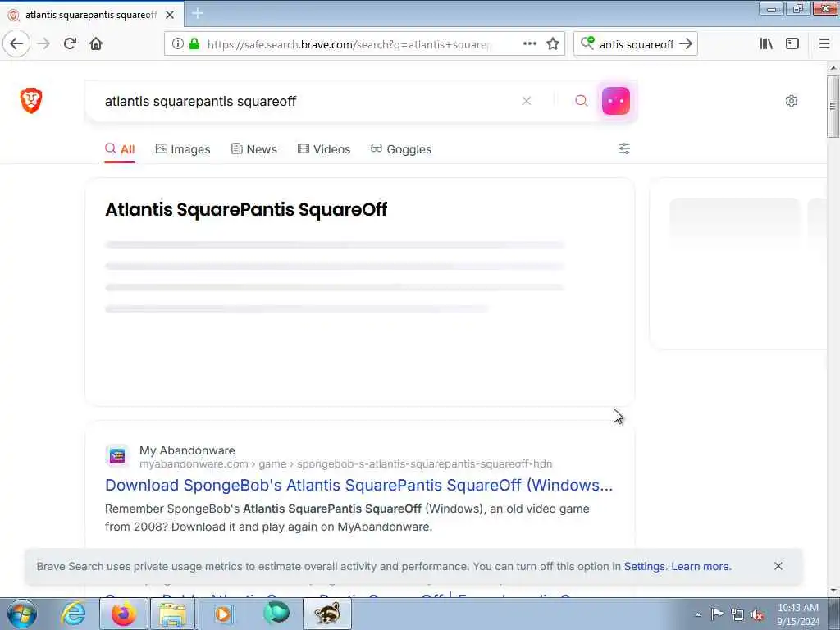Screen dimensions: 840x630
Task: Open a new browser tab
Action: click(x=198, y=14)
